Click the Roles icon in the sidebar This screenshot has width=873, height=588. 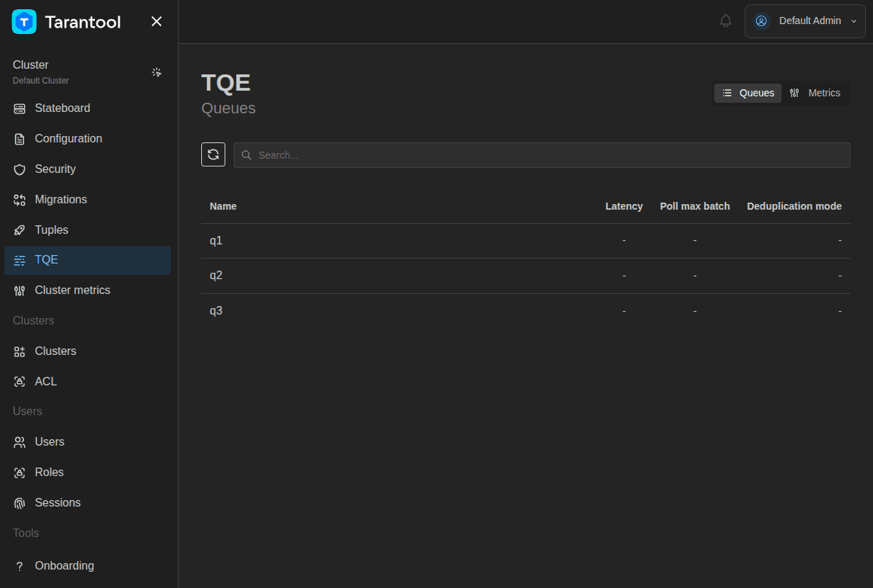coord(20,473)
